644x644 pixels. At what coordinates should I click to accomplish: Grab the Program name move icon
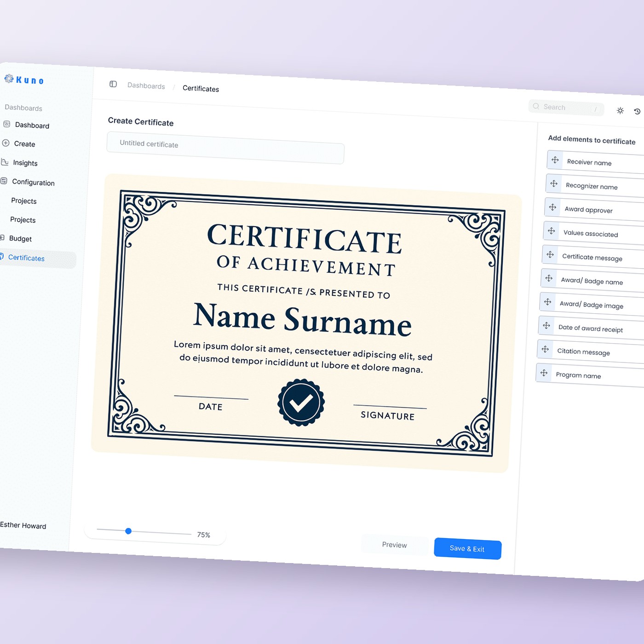tap(544, 373)
